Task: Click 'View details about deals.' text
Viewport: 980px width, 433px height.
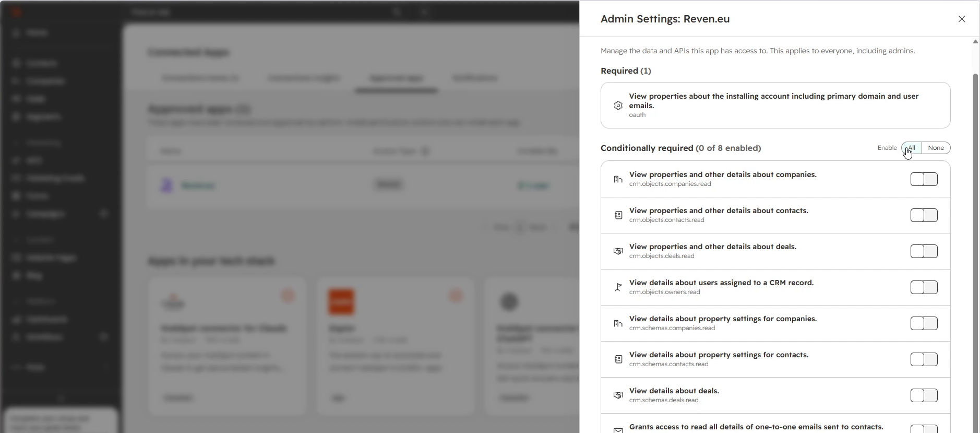Action: [x=674, y=391]
